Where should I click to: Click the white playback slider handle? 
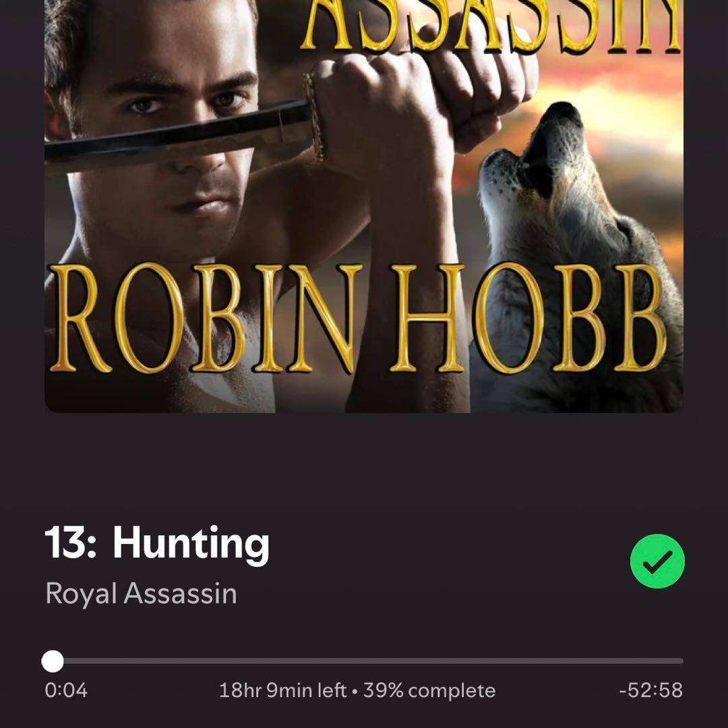(53, 661)
